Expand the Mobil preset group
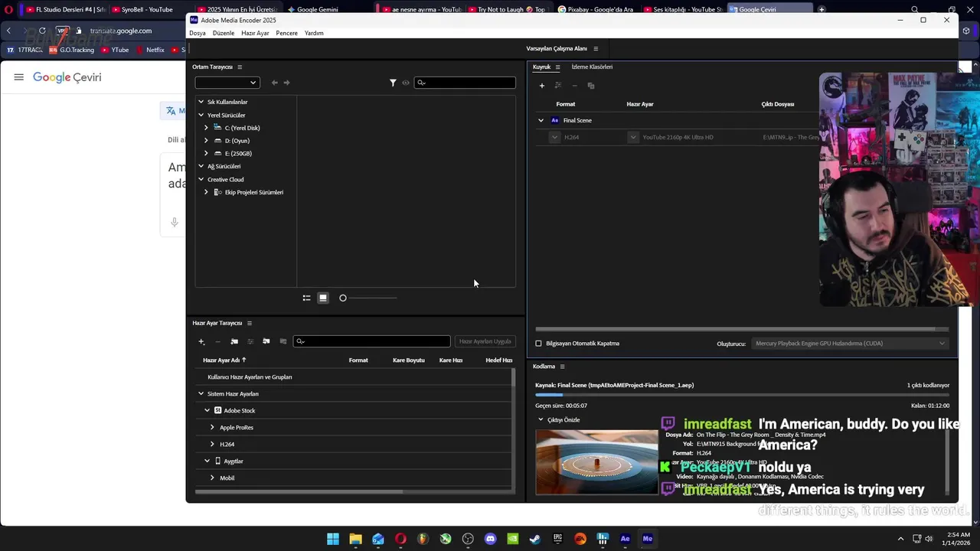The width and height of the screenshot is (980, 551). point(212,478)
